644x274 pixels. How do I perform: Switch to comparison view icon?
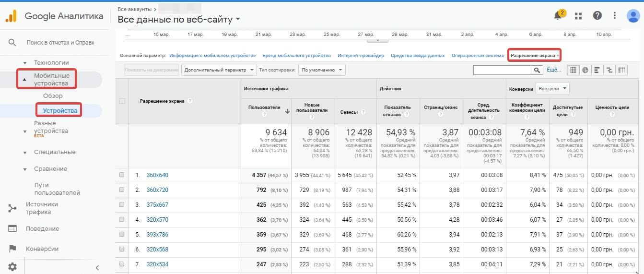coord(609,70)
